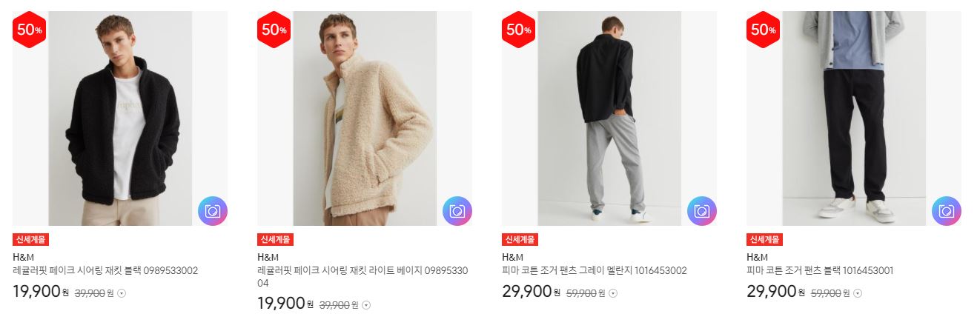Screen dimensions: 980x331
Task: Expand price details for light beige jacket
Action: click(366, 305)
